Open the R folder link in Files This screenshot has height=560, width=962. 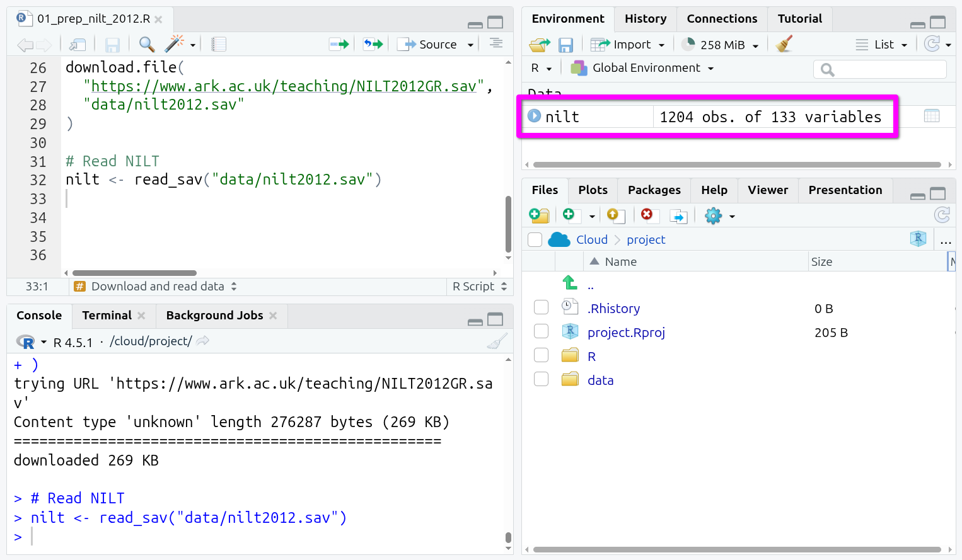(x=591, y=357)
